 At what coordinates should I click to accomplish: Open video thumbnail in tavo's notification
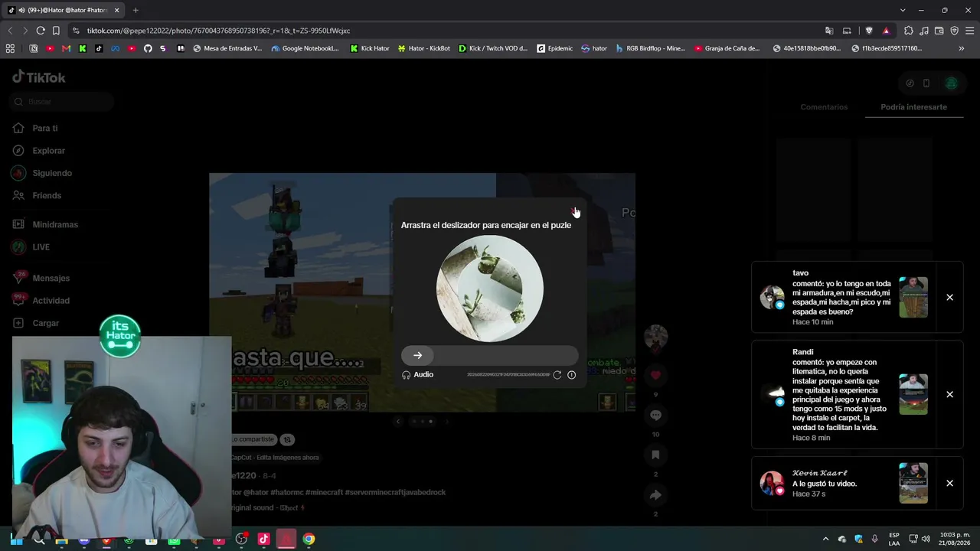coord(913,297)
